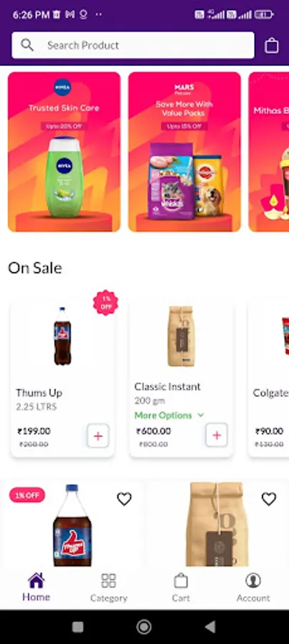Favorite the Thums Up bottle with heart
The height and width of the screenshot is (644, 289).
(124, 499)
